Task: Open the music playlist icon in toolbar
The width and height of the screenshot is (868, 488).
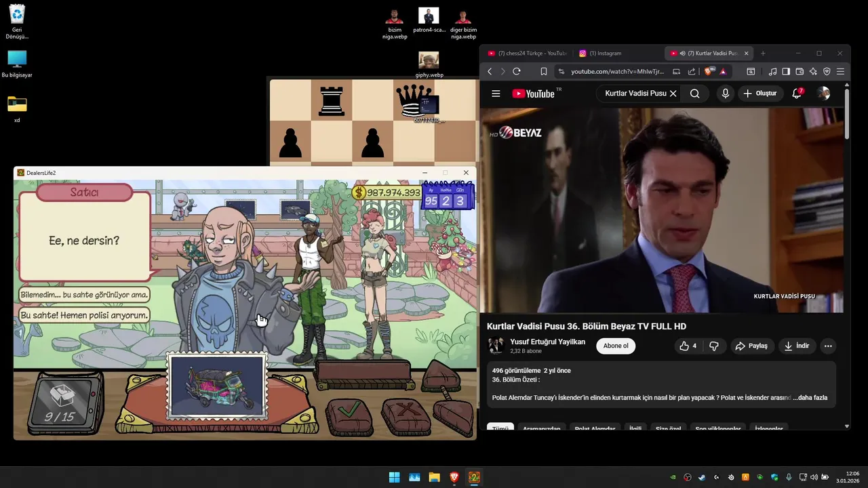Action: pyautogui.click(x=772, y=71)
